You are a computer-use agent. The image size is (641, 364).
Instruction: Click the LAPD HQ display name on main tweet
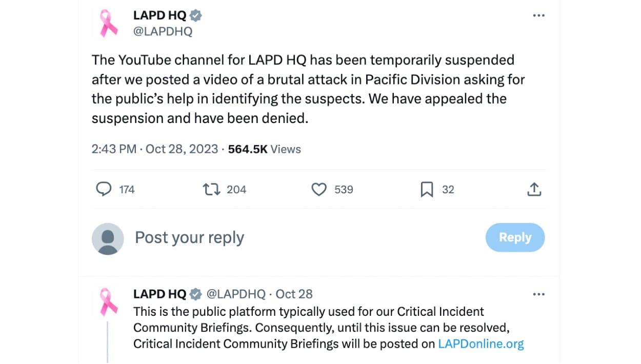point(159,15)
